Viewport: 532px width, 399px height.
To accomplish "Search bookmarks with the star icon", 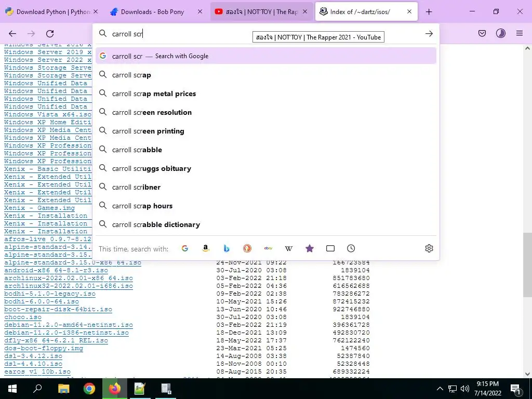I will [310, 248].
